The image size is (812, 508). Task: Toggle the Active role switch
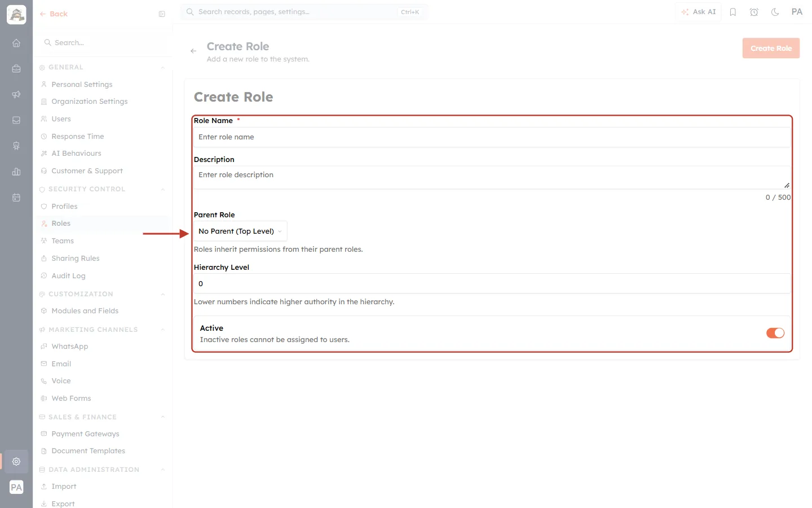(x=775, y=333)
